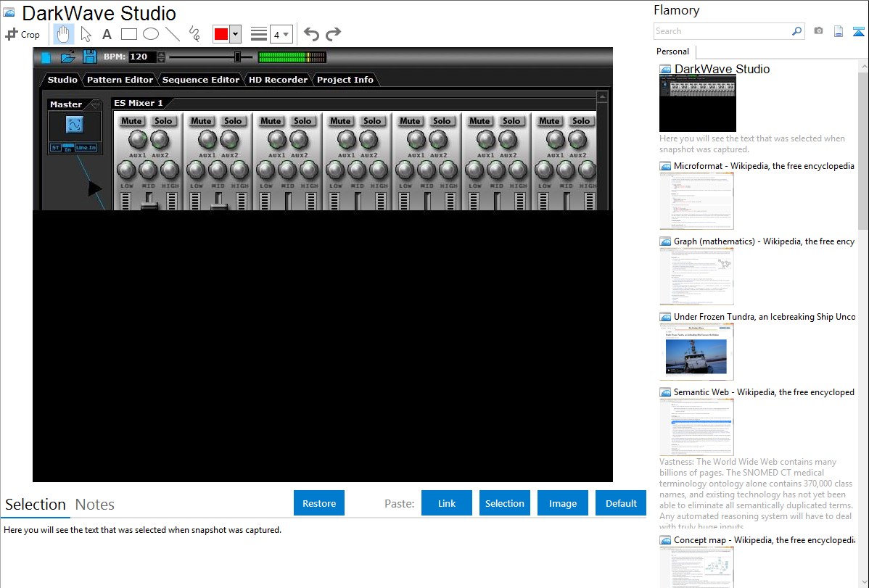Click the first channel's AUX1 knob
Image resolution: width=869 pixels, height=588 pixels.
138,140
